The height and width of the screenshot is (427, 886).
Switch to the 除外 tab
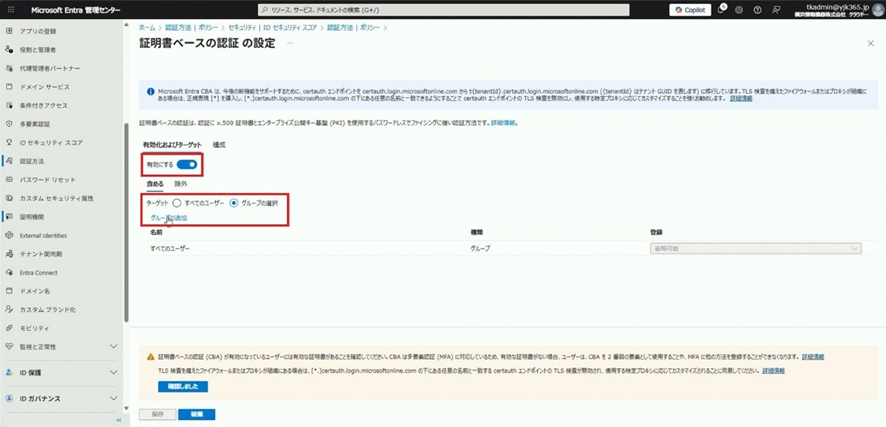pyautogui.click(x=181, y=184)
